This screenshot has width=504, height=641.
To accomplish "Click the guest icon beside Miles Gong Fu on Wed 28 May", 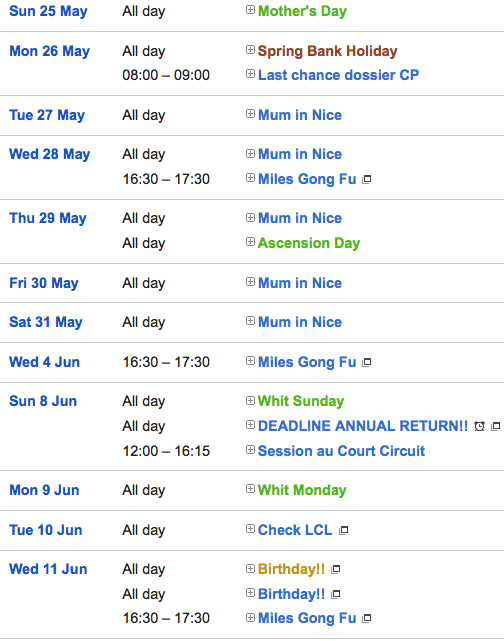I will click(x=367, y=179).
